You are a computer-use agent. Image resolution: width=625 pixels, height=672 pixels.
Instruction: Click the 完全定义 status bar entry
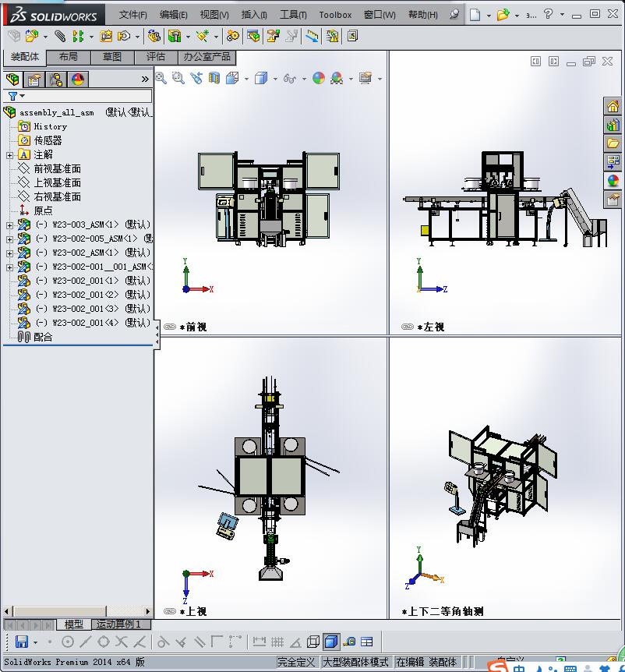296,662
